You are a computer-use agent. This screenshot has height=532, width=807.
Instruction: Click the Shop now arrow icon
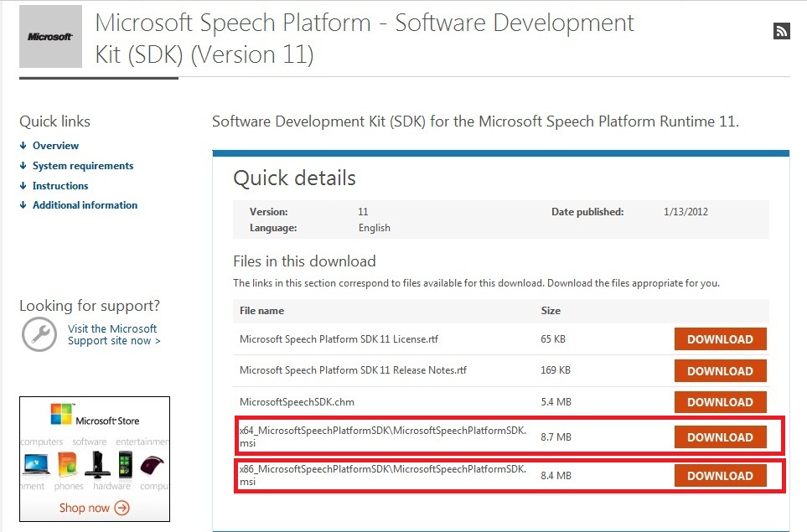[122, 509]
